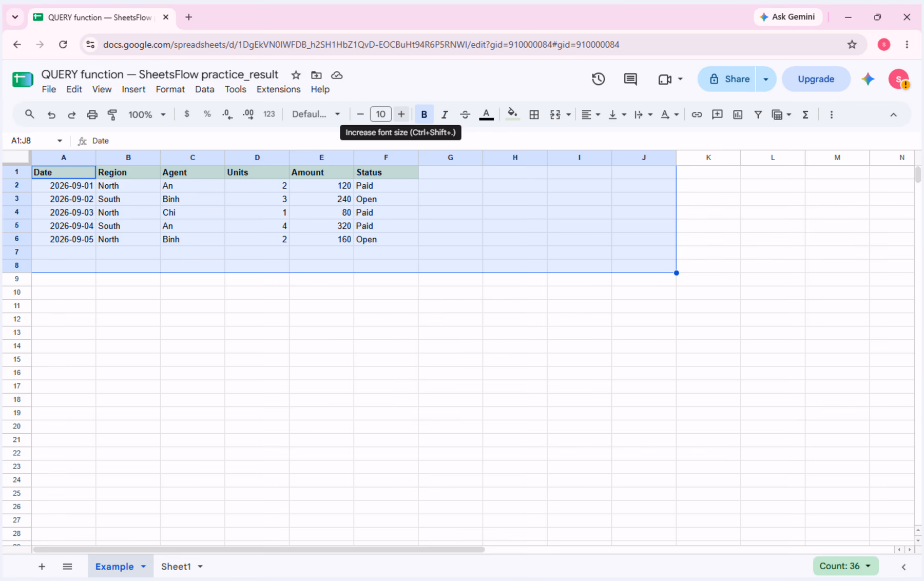Open the Default font dropdown
924x581 pixels.
click(316, 114)
